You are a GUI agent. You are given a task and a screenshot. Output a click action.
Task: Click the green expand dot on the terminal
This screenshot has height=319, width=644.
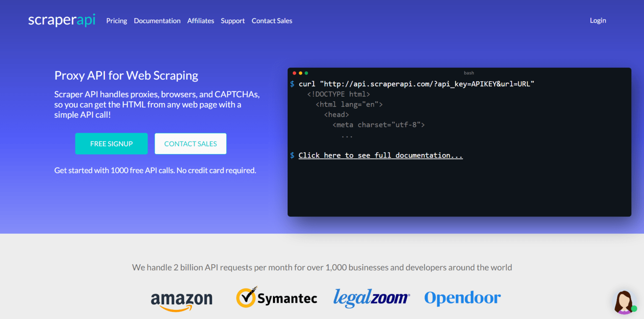pyautogui.click(x=306, y=72)
